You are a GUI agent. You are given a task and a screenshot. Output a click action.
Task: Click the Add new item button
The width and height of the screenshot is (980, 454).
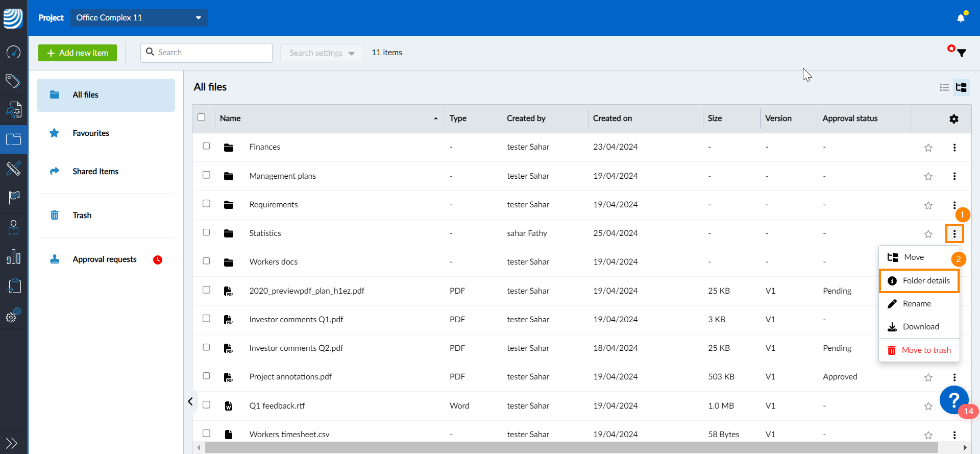[x=78, y=53]
